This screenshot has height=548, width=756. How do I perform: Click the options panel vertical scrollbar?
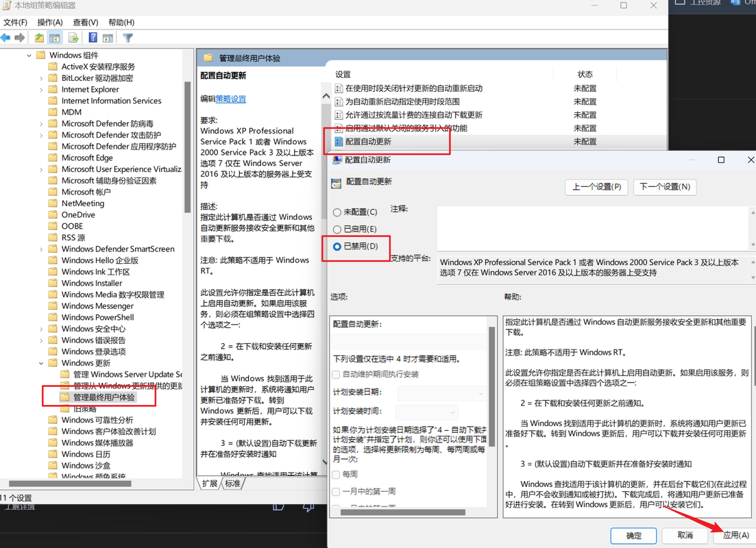pos(492,386)
